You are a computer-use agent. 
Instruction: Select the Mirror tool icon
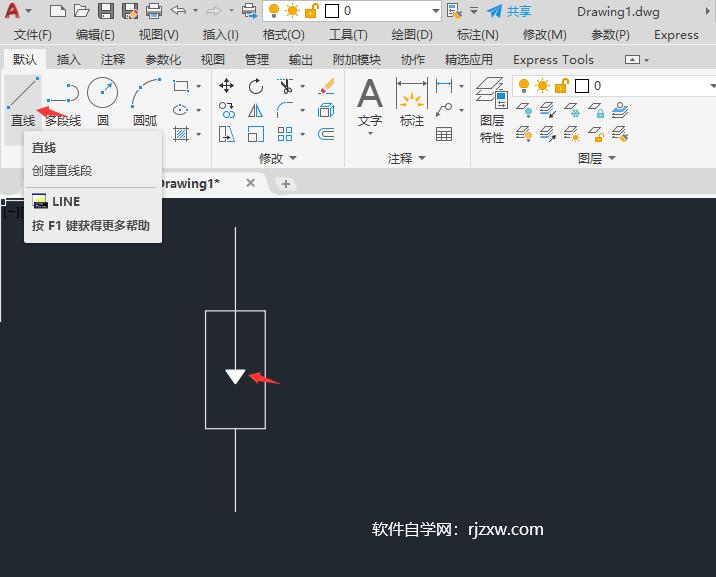256,110
